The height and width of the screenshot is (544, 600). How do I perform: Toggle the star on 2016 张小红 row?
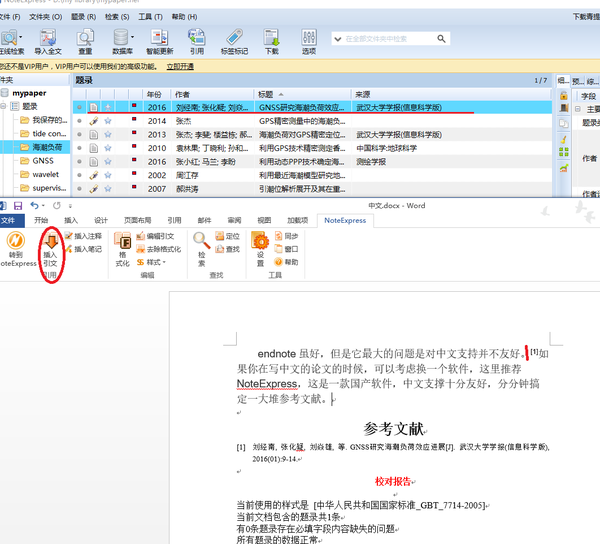[108, 162]
